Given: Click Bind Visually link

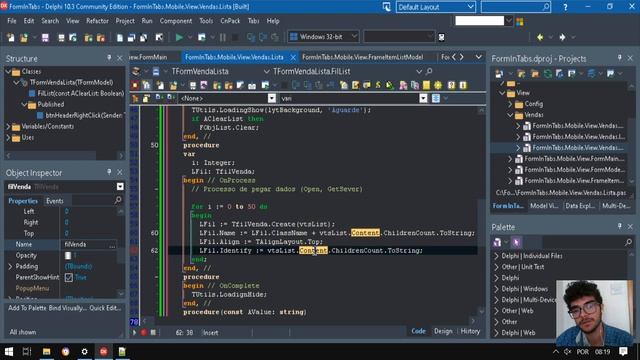Looking at the screenshot, I should pos(68,308).
